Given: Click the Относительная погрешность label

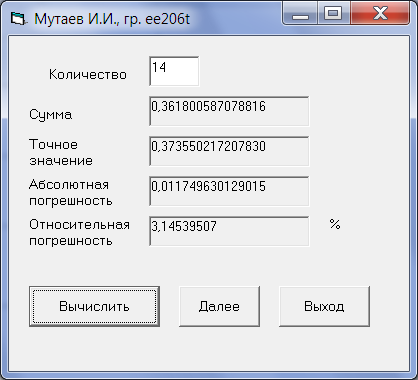Looking at the screenshot, I should (x=79, y=232).
